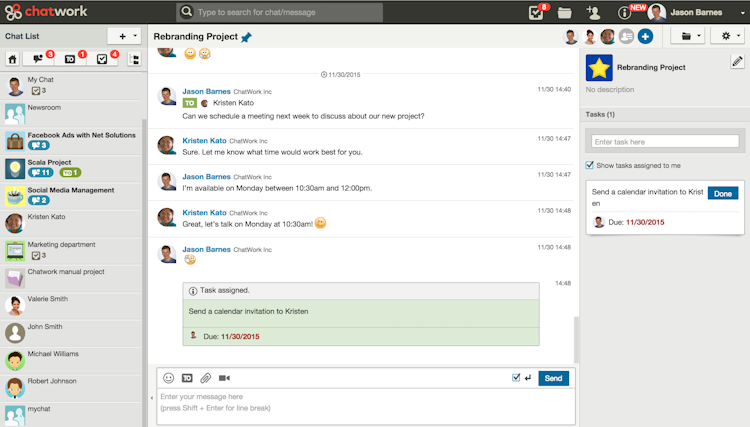Click the message pane scrollbar
The width and height of the screenshot is (750, 427).
[576, 339]
